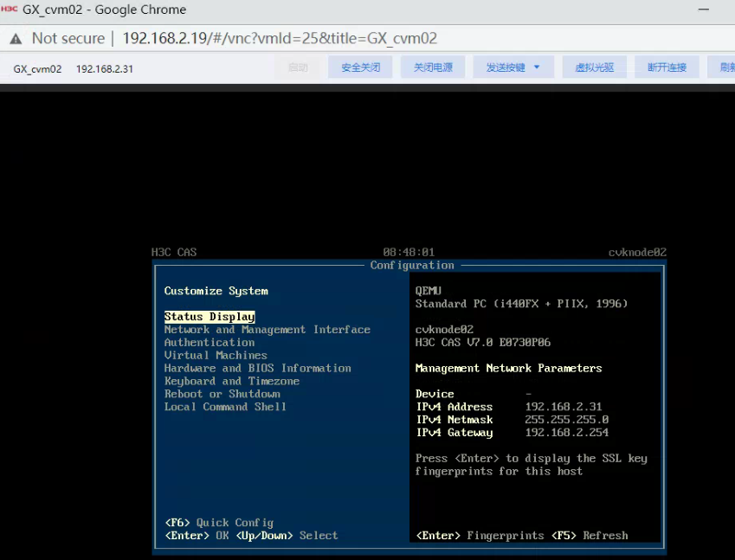Click the URL in the address bar
This screenshot has width=735, height=560.
[280, 38]
